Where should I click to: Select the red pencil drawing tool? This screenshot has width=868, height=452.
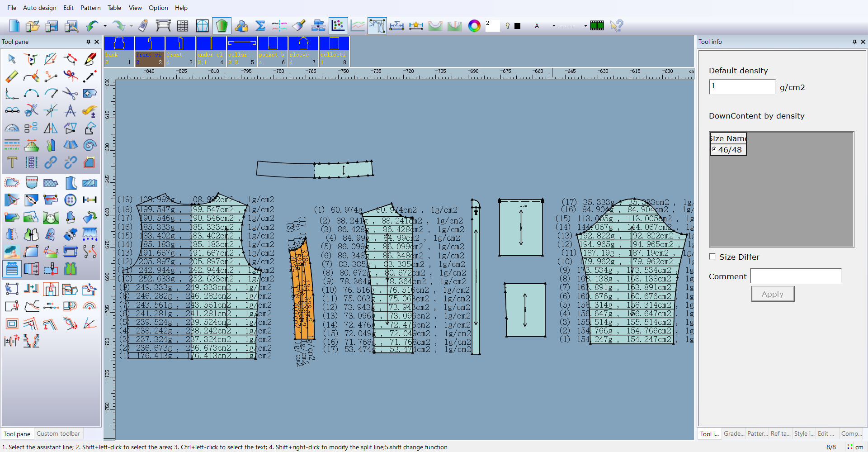pyautogui.click(x=90, y=59)
